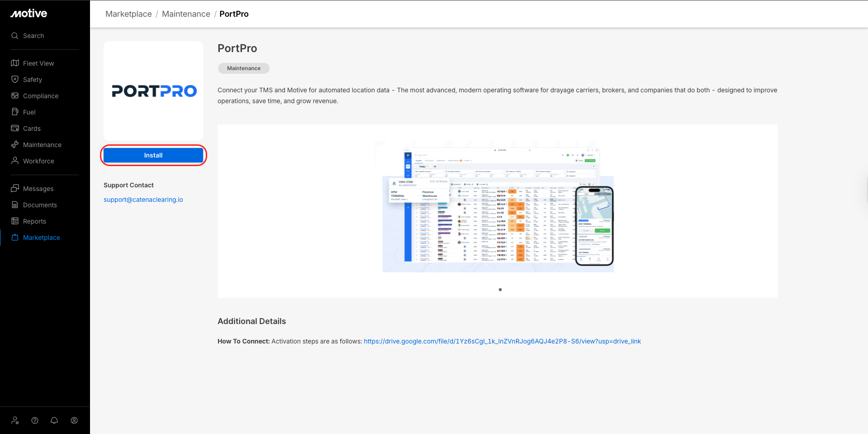Open the help question mark icon
The width and height of the screenshot is (868, 434).
35,420
